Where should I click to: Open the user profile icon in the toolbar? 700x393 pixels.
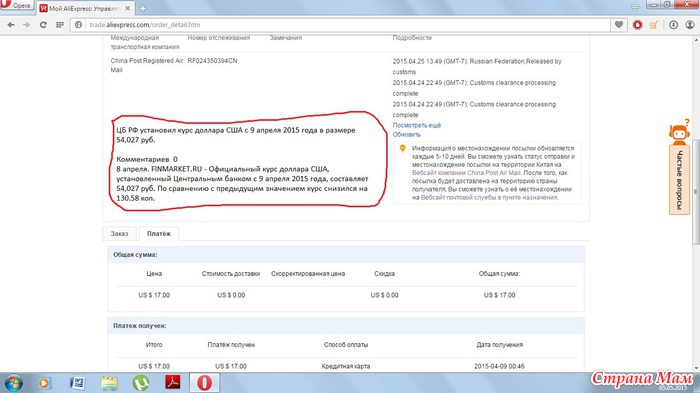pyautogui.click(x=690, y=25)
